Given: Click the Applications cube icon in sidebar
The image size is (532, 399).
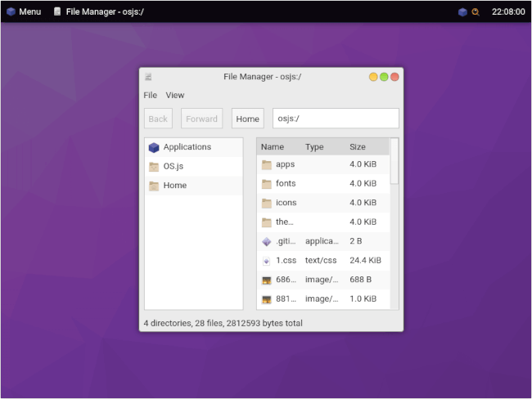Looking at the screenshot, I should coord(153,147).
